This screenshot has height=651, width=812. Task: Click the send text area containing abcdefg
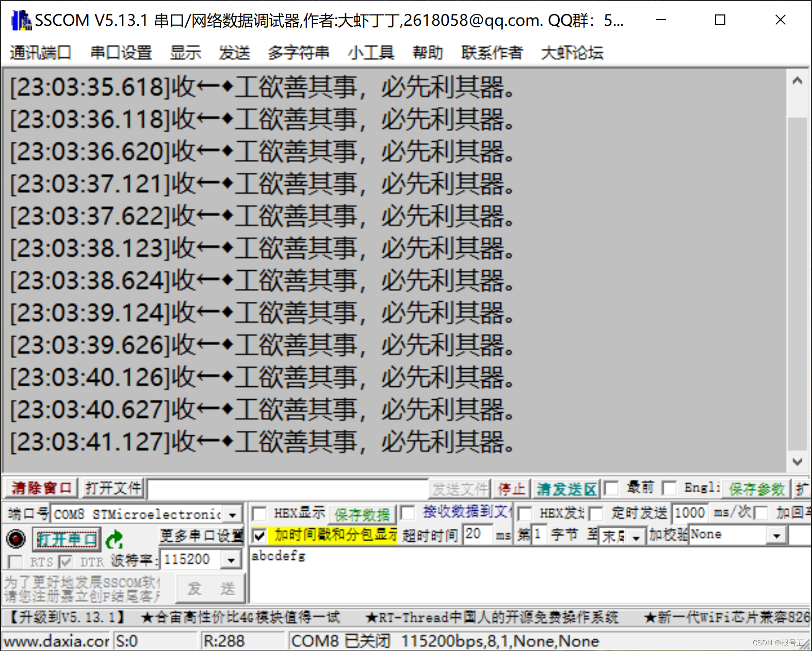[x=529, y=575]
